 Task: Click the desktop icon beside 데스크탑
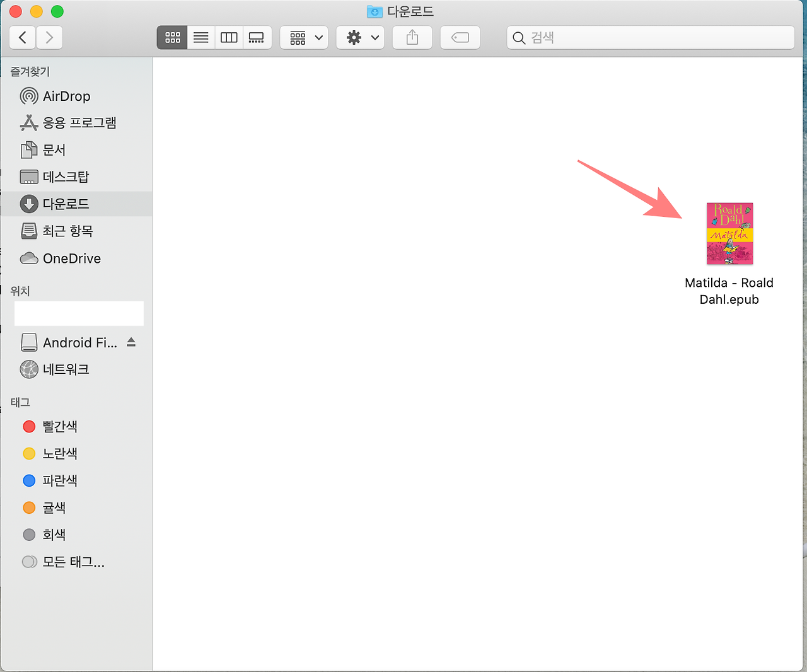coord(29,177)
